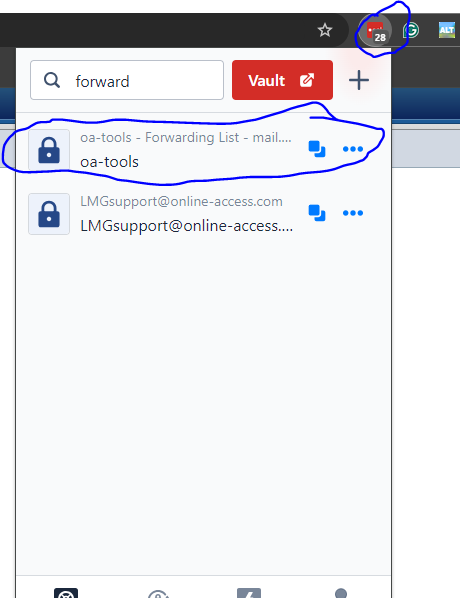Switch to the vault tab in bottom bar
The width and height of the screenshot is (460, 598).
[66, 593]
